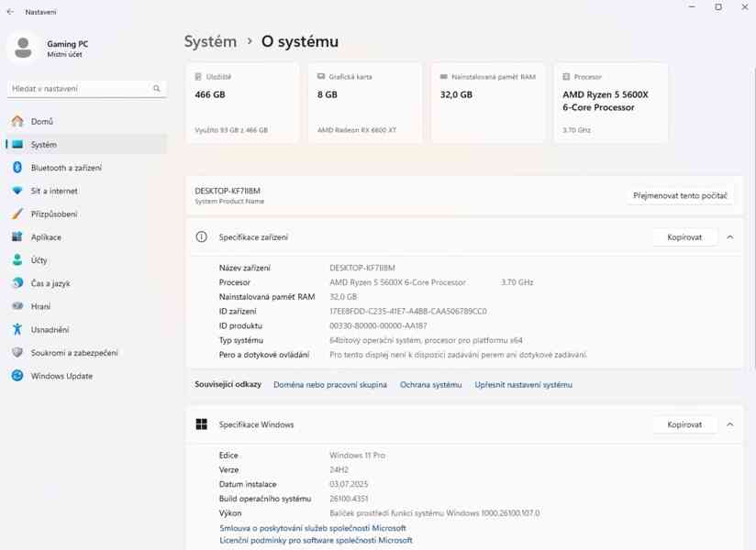Screen dimensions: 756x550
Task: Click Systém in the breadcrumb
Action: tap(210, 41)
